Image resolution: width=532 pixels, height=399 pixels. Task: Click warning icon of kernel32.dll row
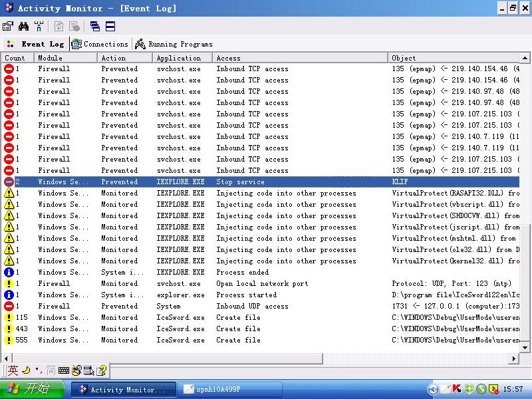(x=9, y=261)
